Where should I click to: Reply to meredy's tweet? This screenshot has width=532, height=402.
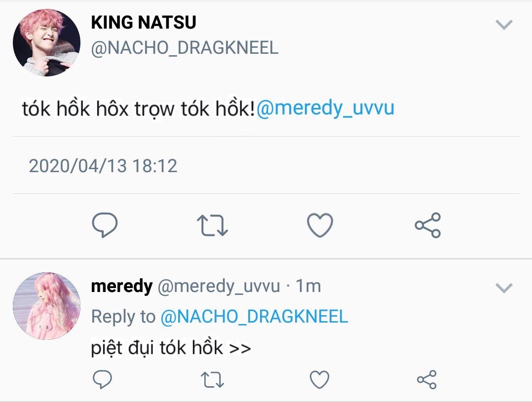103,379
